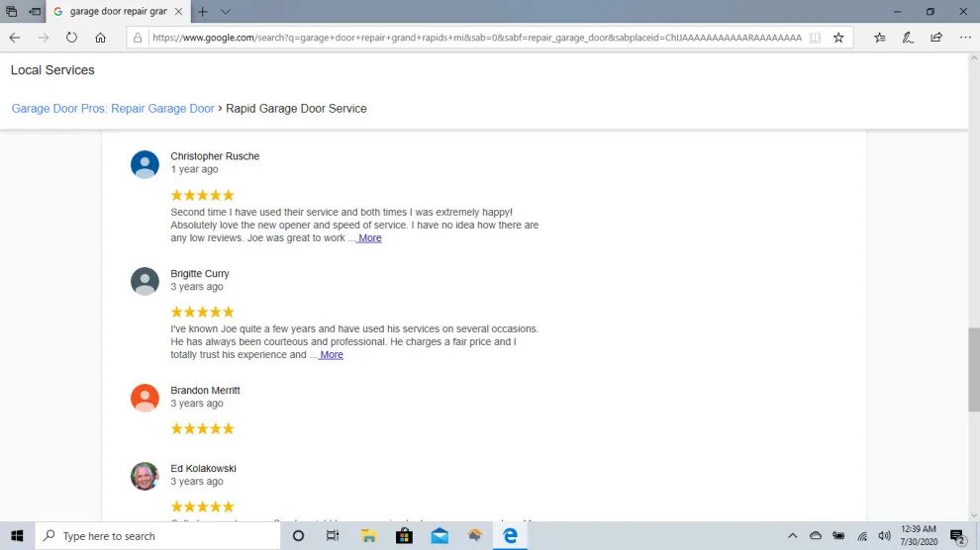The image size is (980, 550).
Task: Open the Favorites hub icon
Action: pyautogui.click(x=880, y=38)
